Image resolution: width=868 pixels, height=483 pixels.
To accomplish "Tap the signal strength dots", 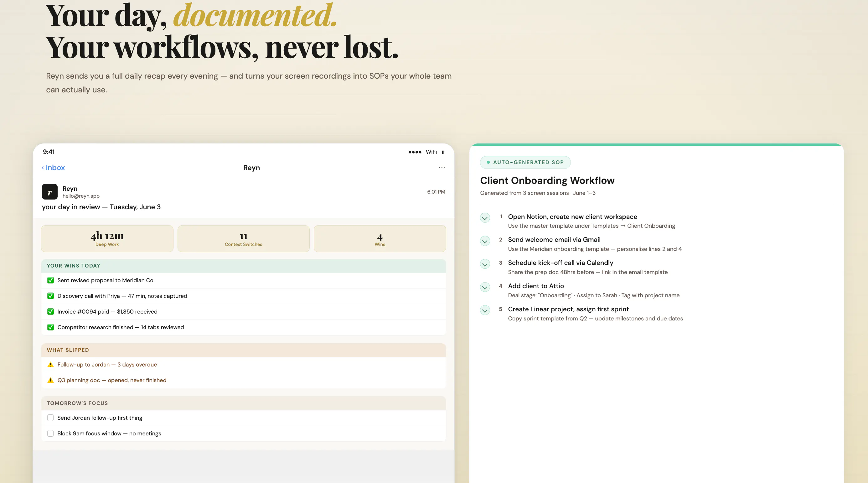I will tap(415, 152).
